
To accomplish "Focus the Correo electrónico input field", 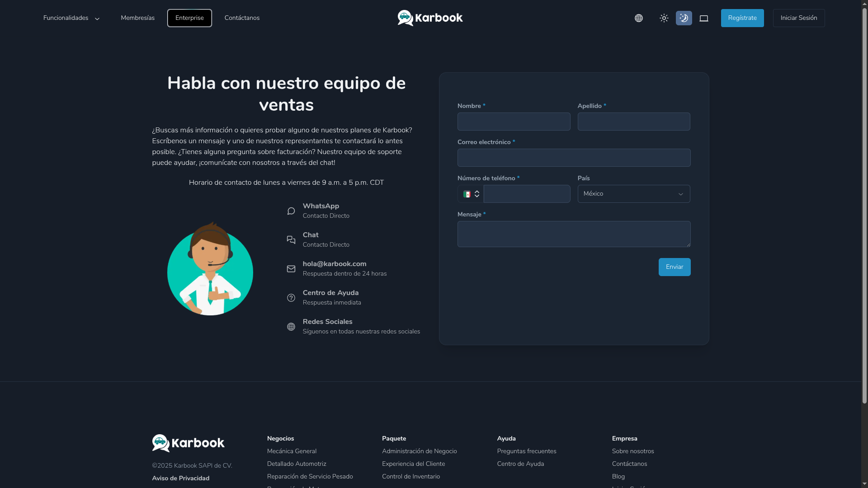I will [x=574, y=158].
